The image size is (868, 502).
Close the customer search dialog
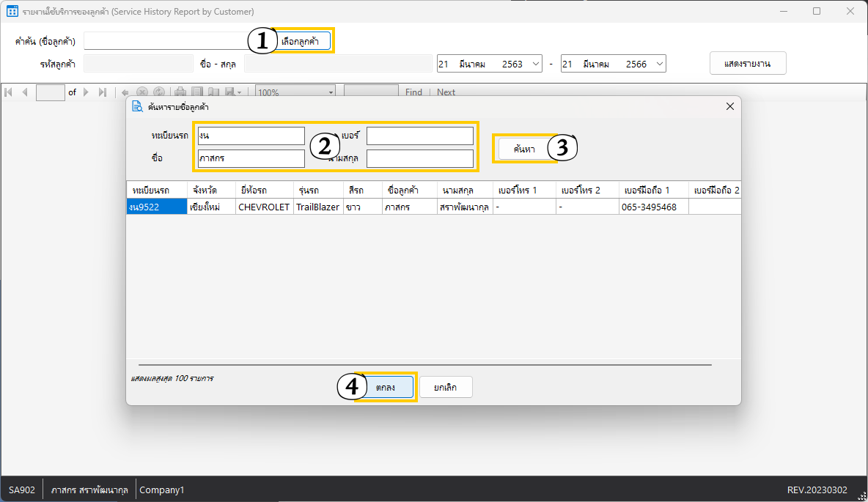[729, 106]
